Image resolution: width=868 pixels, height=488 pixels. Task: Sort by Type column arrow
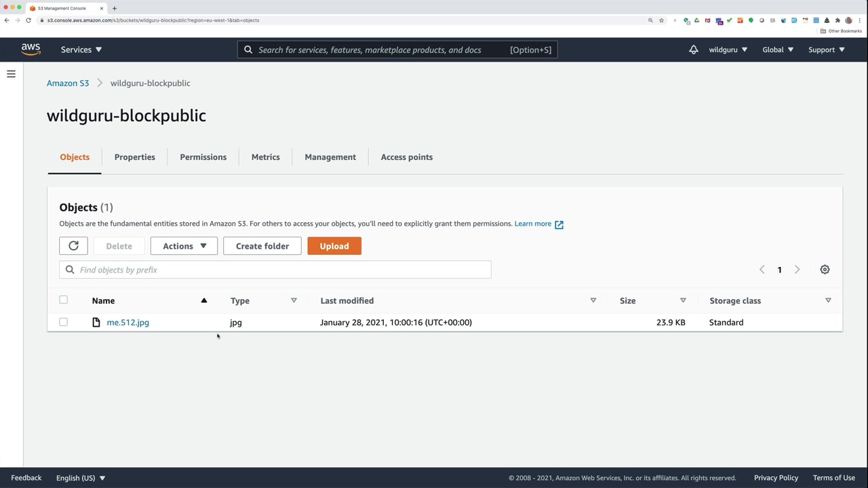(x=294, y=300)
